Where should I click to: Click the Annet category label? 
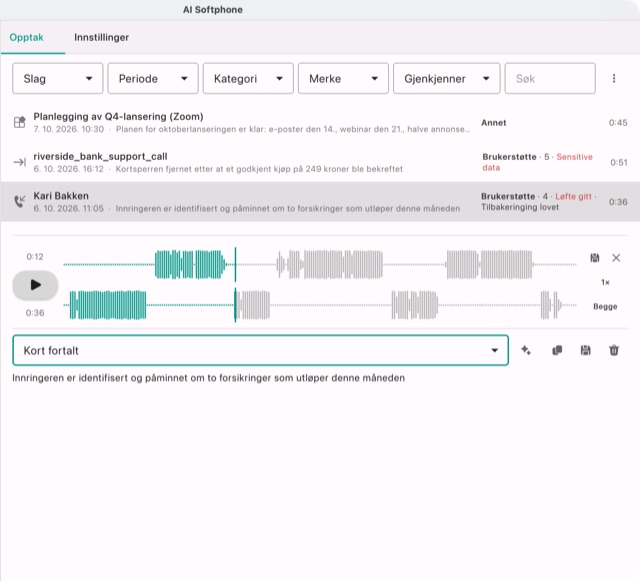coord(493,122)
